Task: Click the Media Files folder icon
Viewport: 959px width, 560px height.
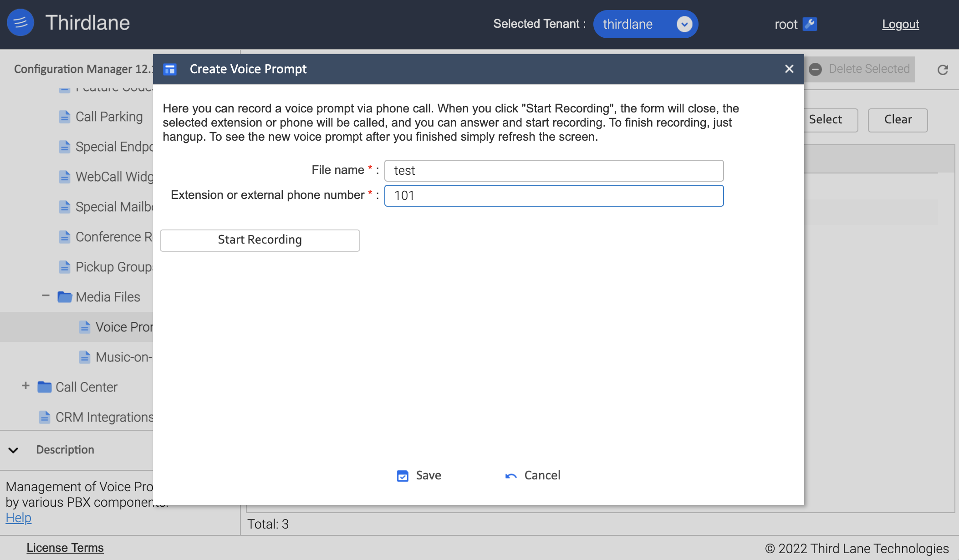Action: pyautogui.click(x=65, y=297)
